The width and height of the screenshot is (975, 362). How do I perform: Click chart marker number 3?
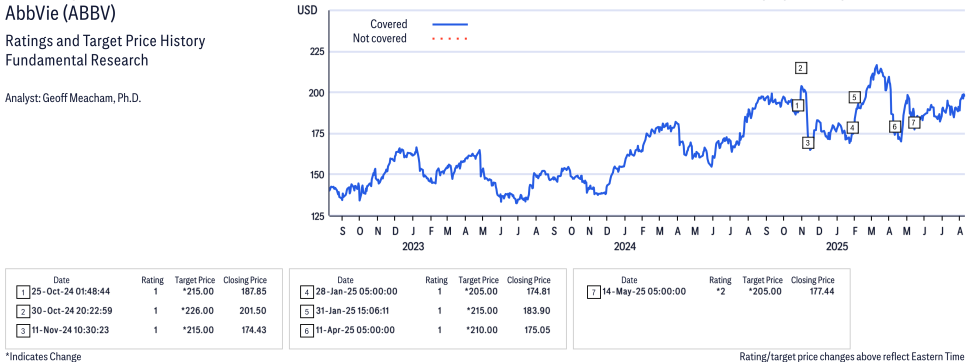tap(807, 142)
